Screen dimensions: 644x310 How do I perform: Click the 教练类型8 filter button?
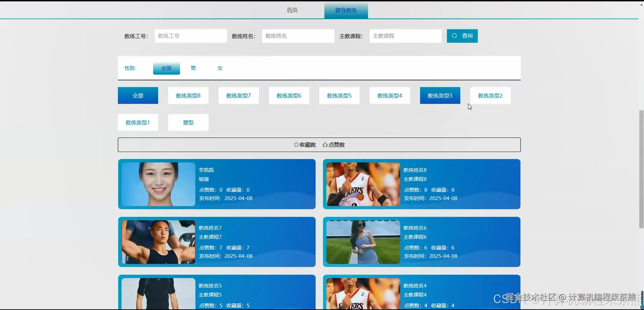(x=188, y=95)
